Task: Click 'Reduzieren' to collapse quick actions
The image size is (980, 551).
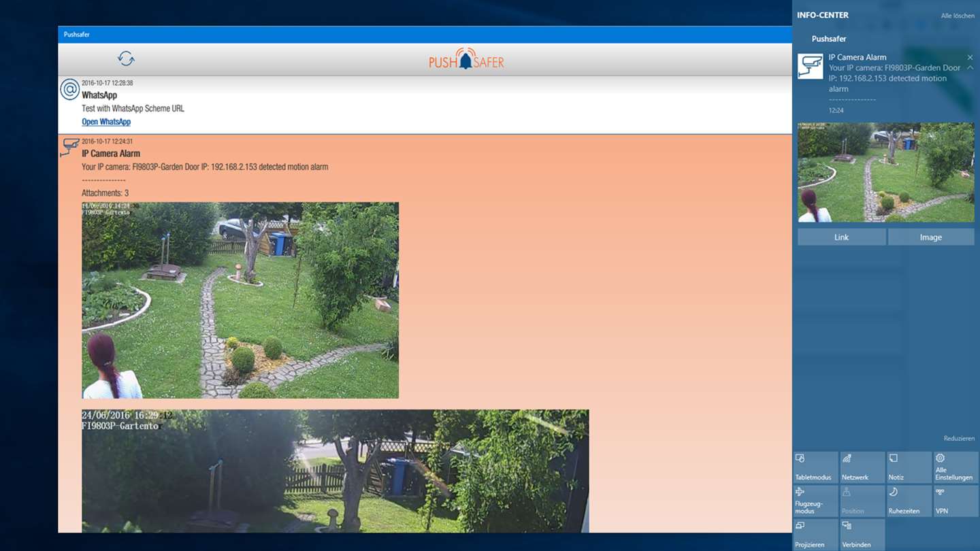Action: pos(959,439)
